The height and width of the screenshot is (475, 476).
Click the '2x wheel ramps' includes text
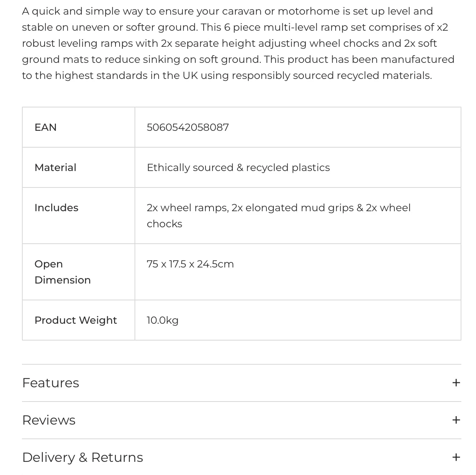click(188, 208)
